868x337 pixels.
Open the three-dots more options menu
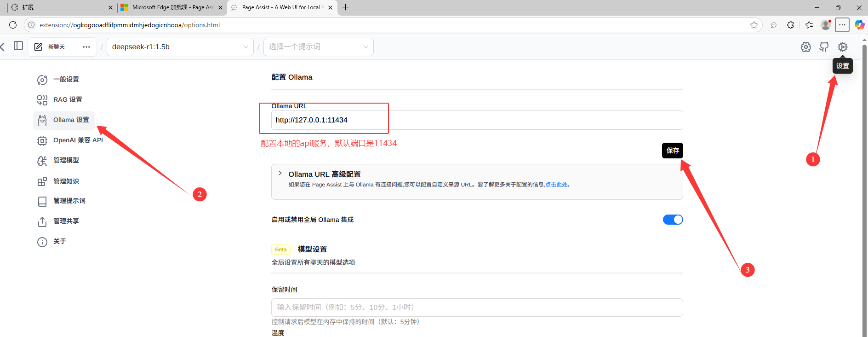tap(86, 47)
